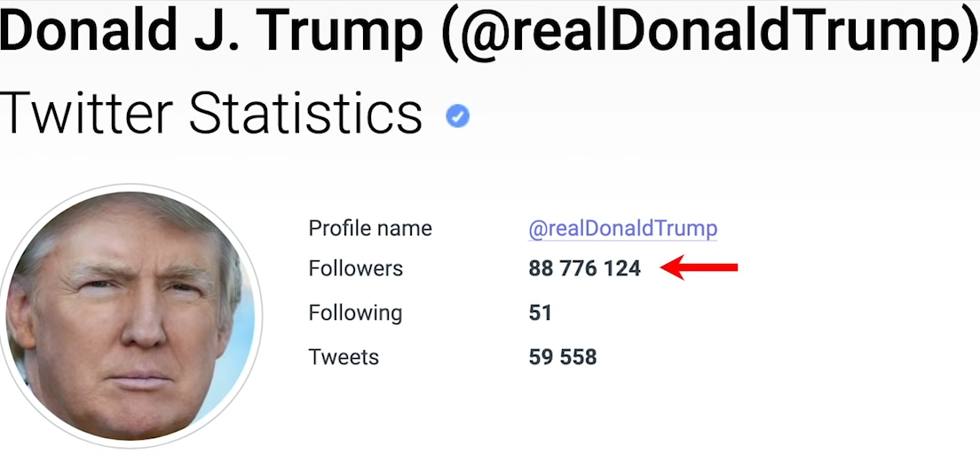Screen dimensions: 980x454
Task: Click the digits 558 in tweets number
Action: 578,357
